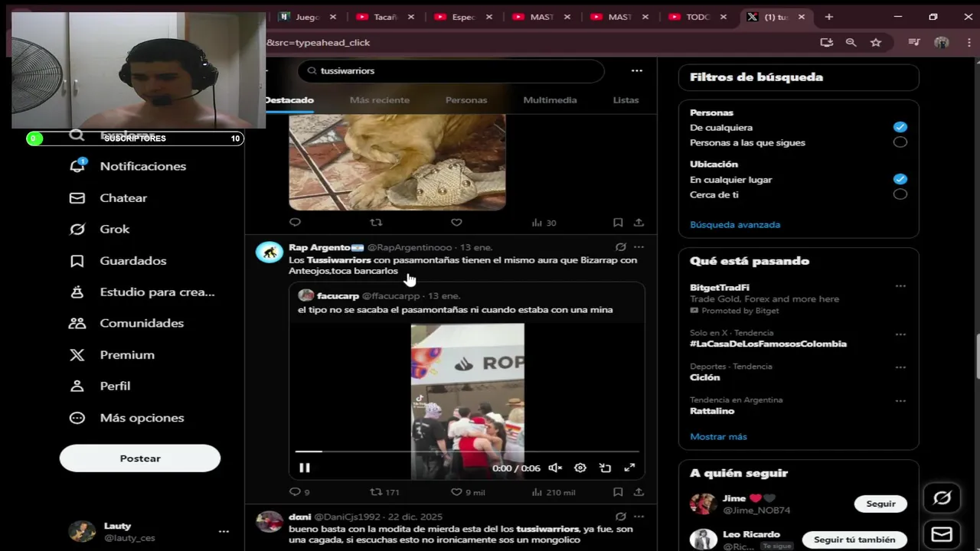Reply to Rap Argento post (9 replies)
The image size is (980, 551).
pyautogui.click(x=296, y=492)
